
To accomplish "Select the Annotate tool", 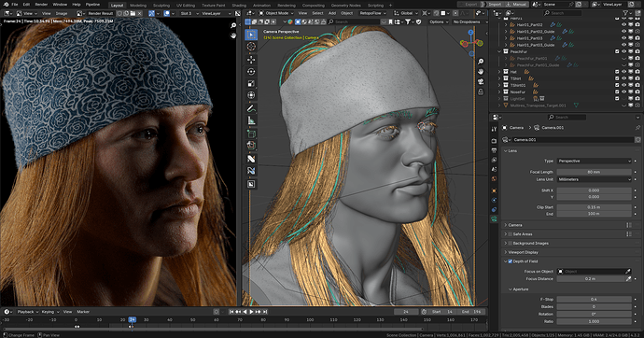I will point(251,108).
